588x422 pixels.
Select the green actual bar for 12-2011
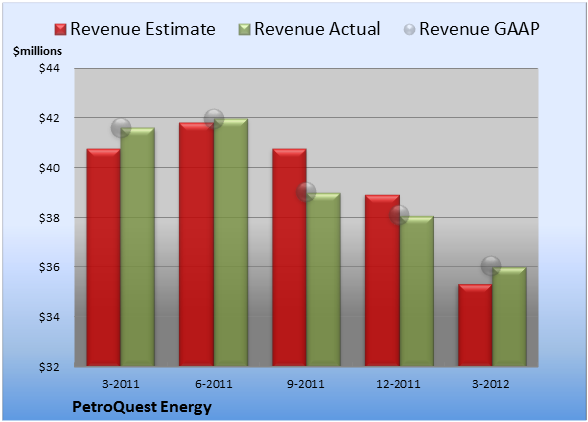pos(416,291)
